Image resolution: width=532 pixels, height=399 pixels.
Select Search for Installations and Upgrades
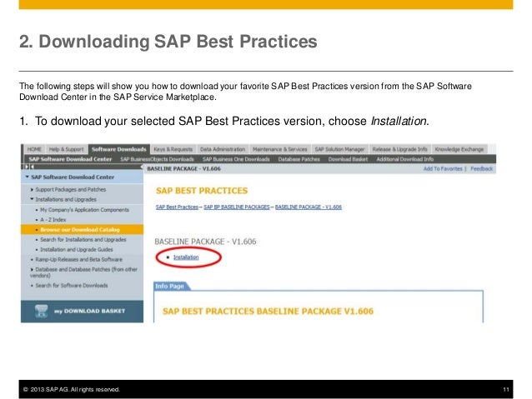click(83, 240)
